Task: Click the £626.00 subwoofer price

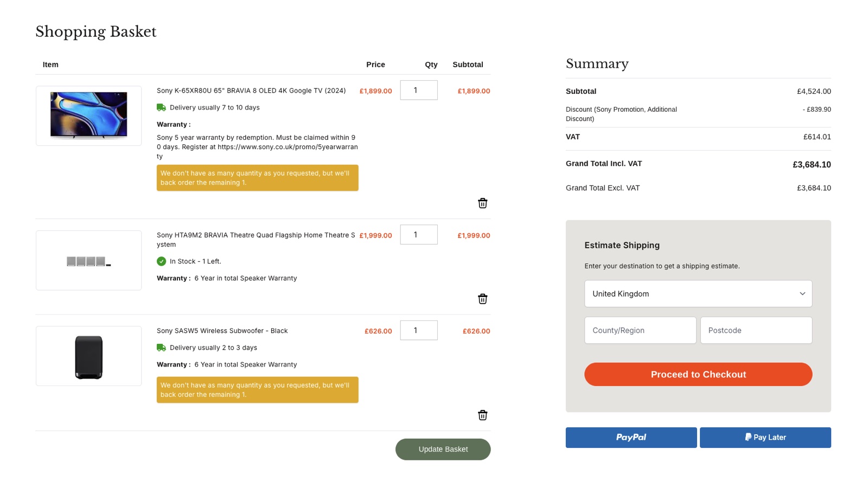Action: click(378, 331)
